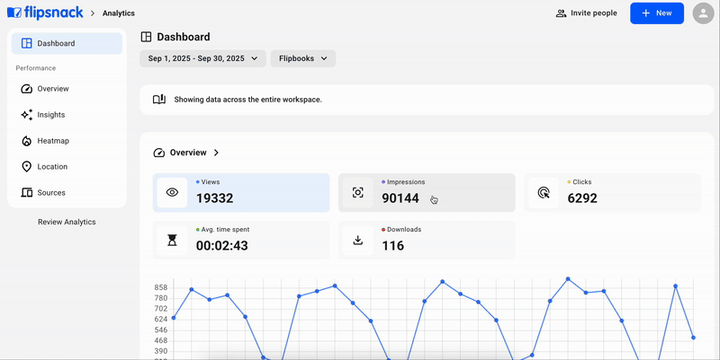Expand the Overview section heading chevron
720x360 pixels.
[x=216, y=152]
